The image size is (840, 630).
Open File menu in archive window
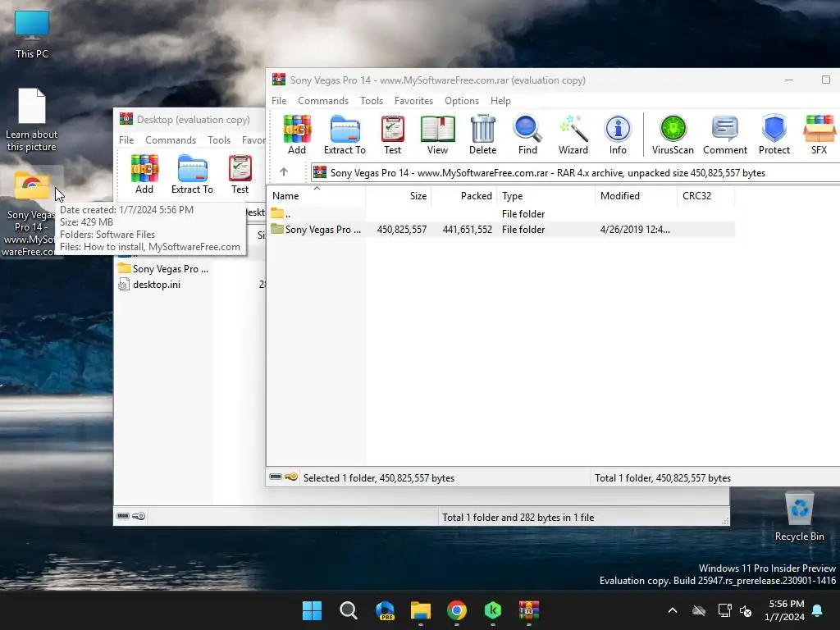279,101
